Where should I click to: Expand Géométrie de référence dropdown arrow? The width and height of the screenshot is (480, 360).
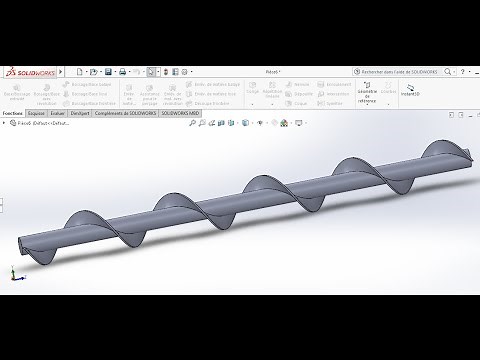tap(367, 105)
